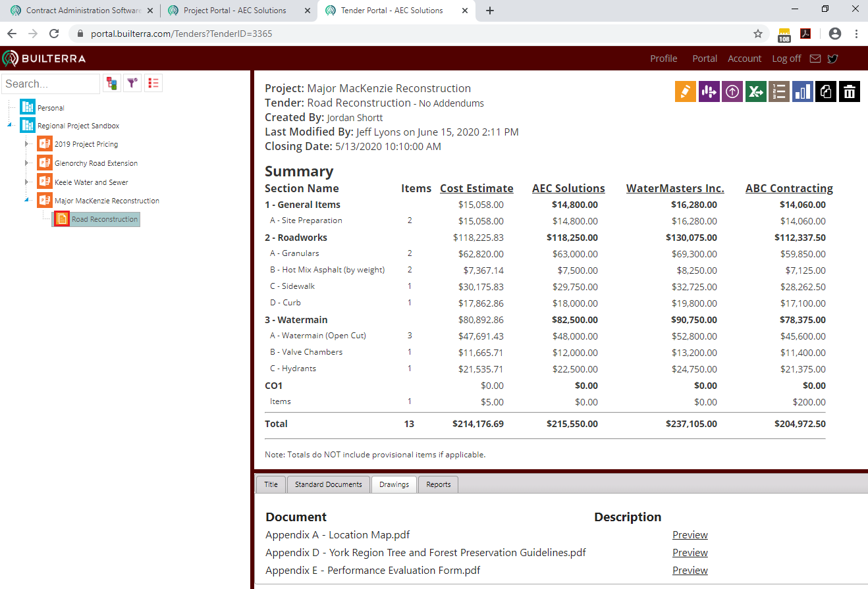Preview the York Region Tree Preservation Guidelines
This screenshot has width=868, height=589.
point(690,553)
